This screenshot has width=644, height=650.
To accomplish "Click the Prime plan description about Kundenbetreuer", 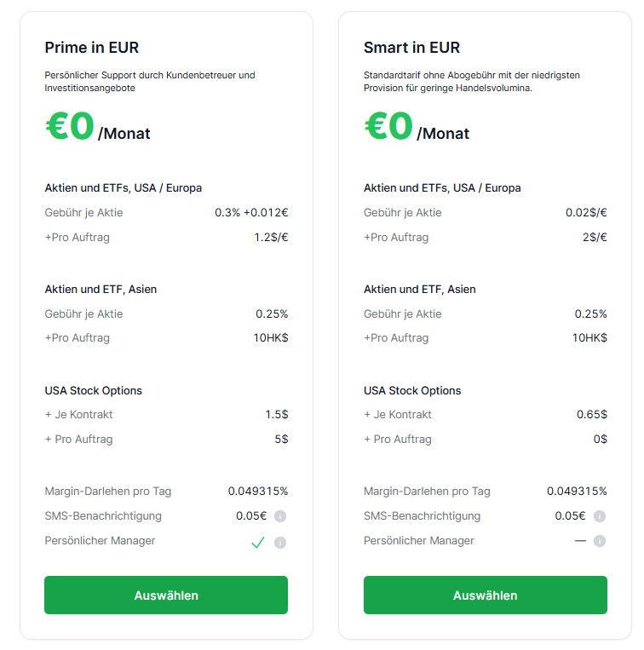I will pos(150,81).
